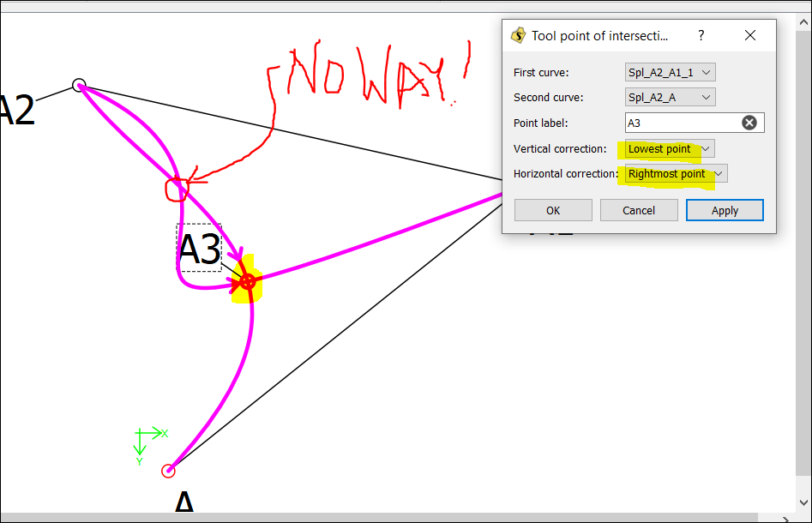The width and height of the screenshot is (812, 523).
Task: Click the question mark help button
Action: pos(701,36)
